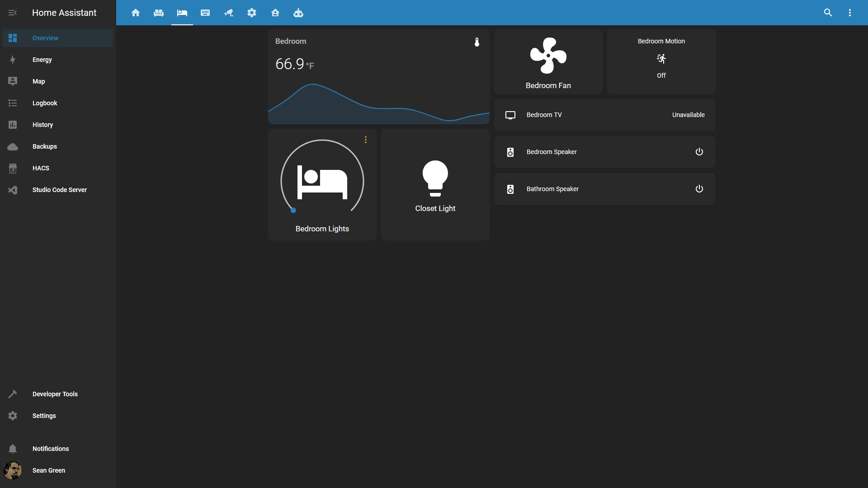Switch to the living room sofa tab
Image resolution: width=868 pixels, height=488 pixels.
click(x=159, y=13)
